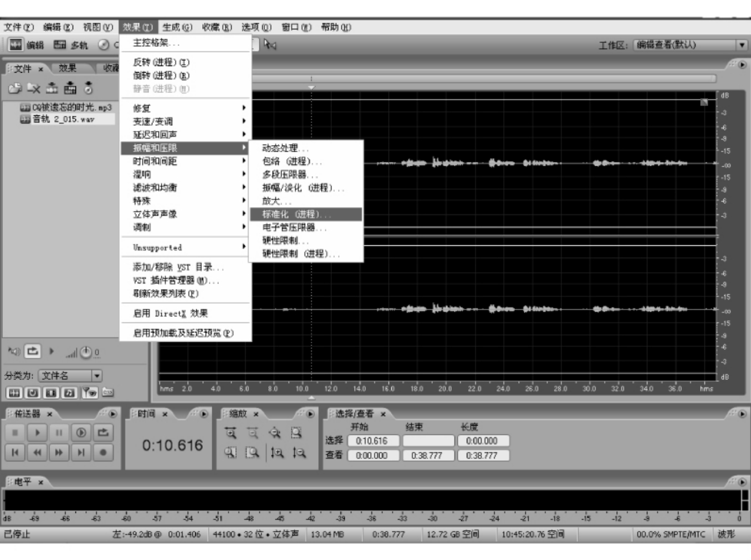Toggle Full Paths display button
The image size is (751, 560).
click(x=108, y=393)
